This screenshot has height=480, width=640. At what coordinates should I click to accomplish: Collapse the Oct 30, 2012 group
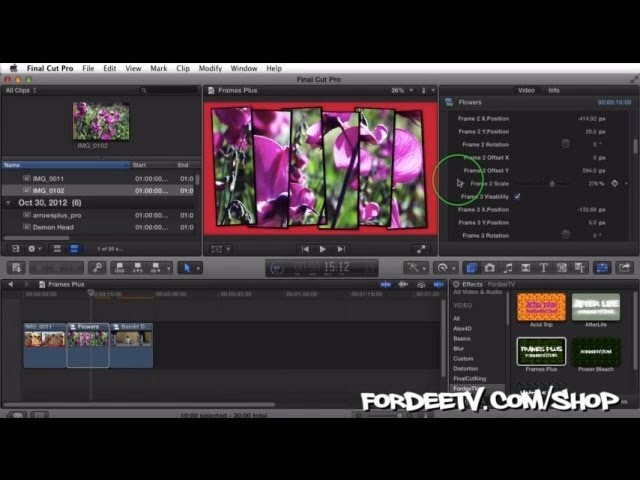pos(8,203)
